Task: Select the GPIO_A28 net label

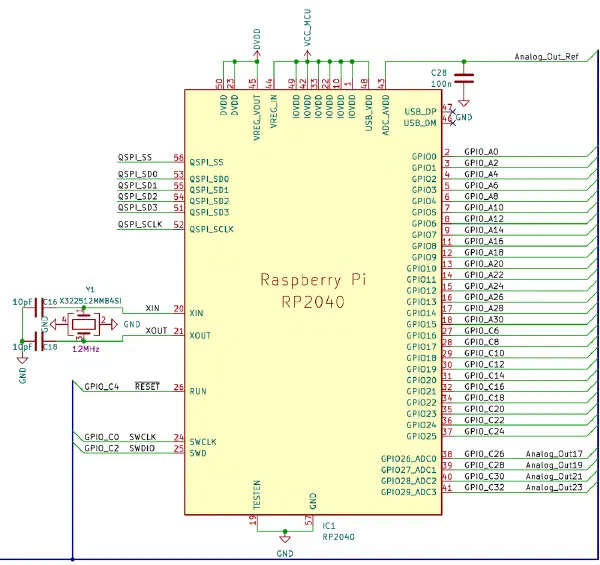Action: coord(484,308)
